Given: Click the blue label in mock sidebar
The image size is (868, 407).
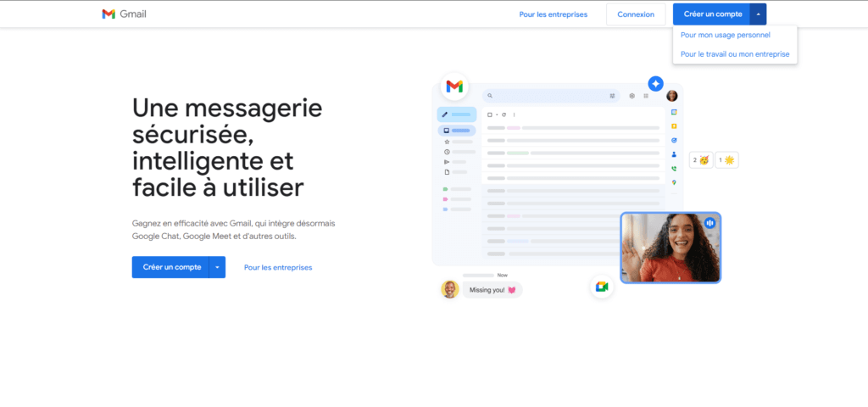Looking at the screenshot, I should pos(445,209).
